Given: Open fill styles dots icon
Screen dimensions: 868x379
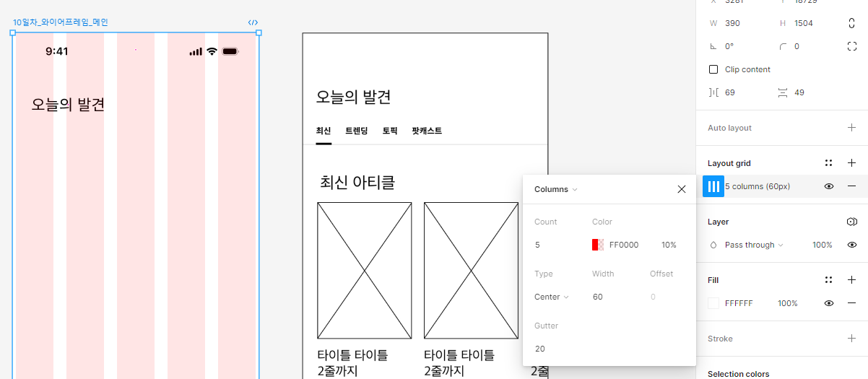Looking at the screenshot, I should tap(829, 279).
